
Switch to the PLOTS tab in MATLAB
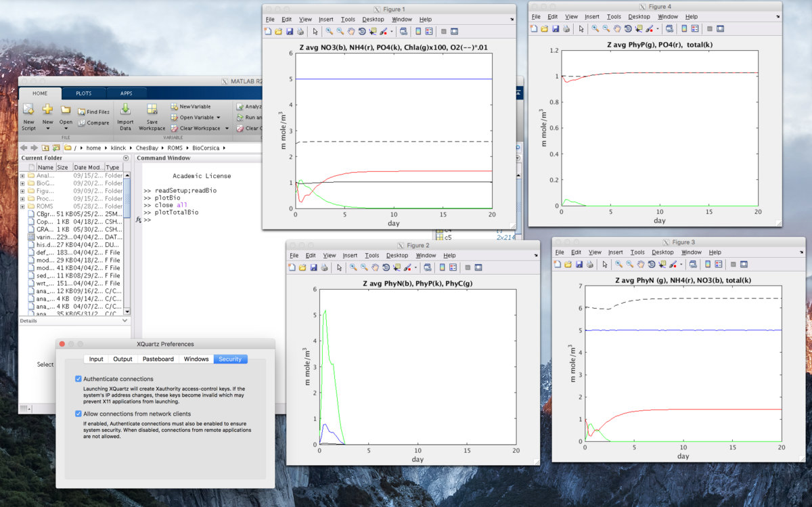[84, 93]
